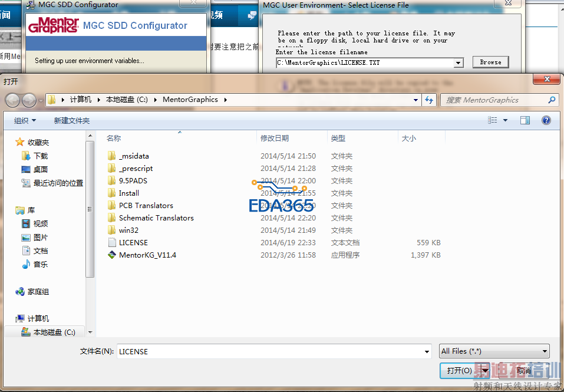
Task: Click 库 in the navigation pane
Action: tap(31, 210)
